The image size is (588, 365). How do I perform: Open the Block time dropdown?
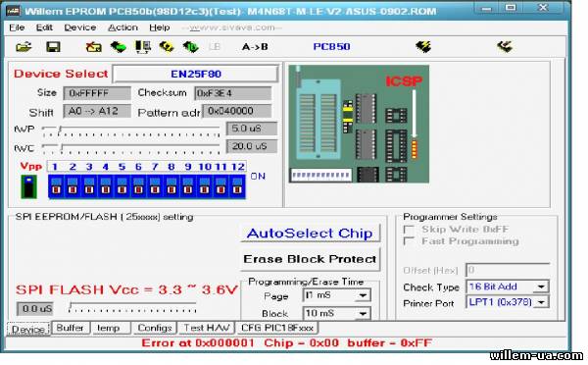tap(363, 313)
